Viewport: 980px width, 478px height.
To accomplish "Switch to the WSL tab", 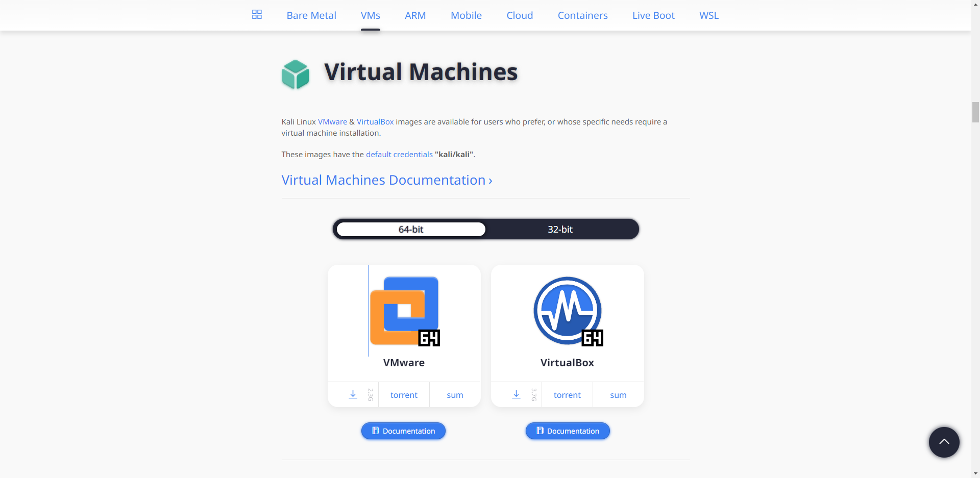I will click(x=708, y=15).
